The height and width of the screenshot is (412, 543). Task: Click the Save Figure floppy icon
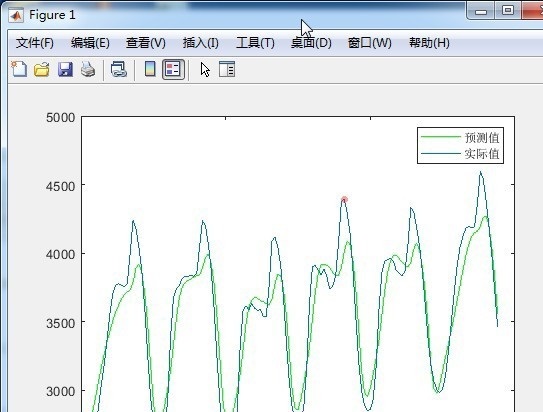tap(65, 69)
